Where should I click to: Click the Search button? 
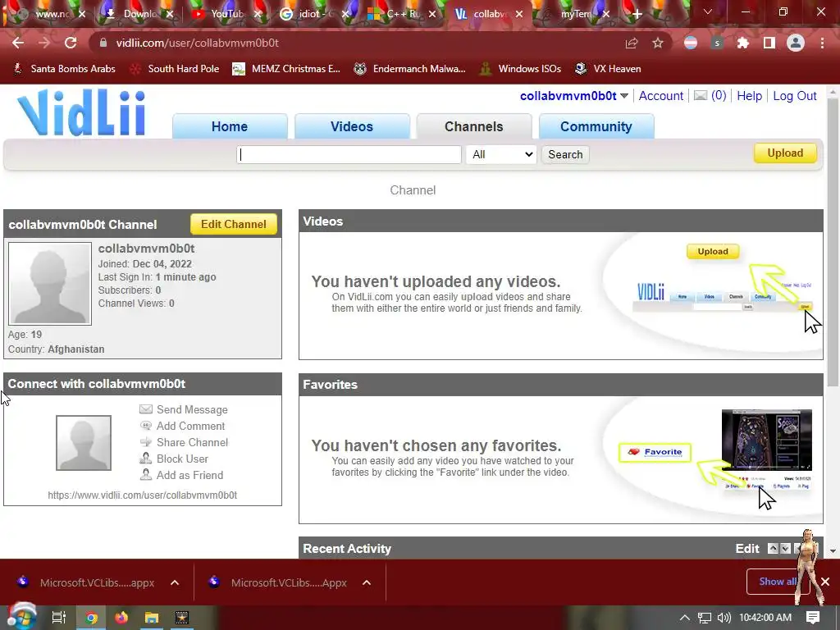[x=565, y=154]
